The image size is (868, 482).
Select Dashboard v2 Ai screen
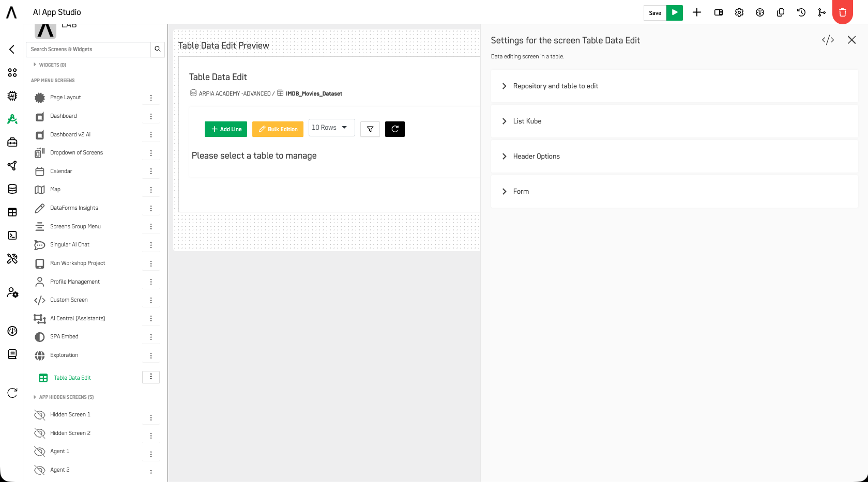coord(70,134)
